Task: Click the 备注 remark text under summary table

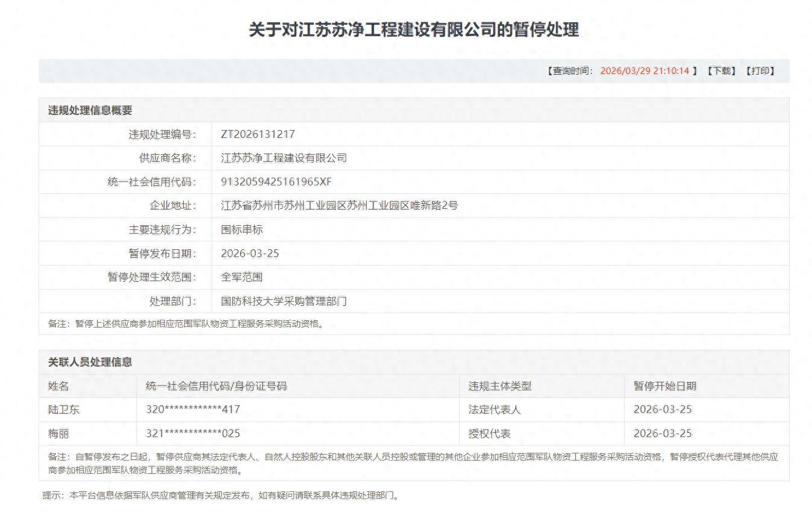Action: pos(184,324)
